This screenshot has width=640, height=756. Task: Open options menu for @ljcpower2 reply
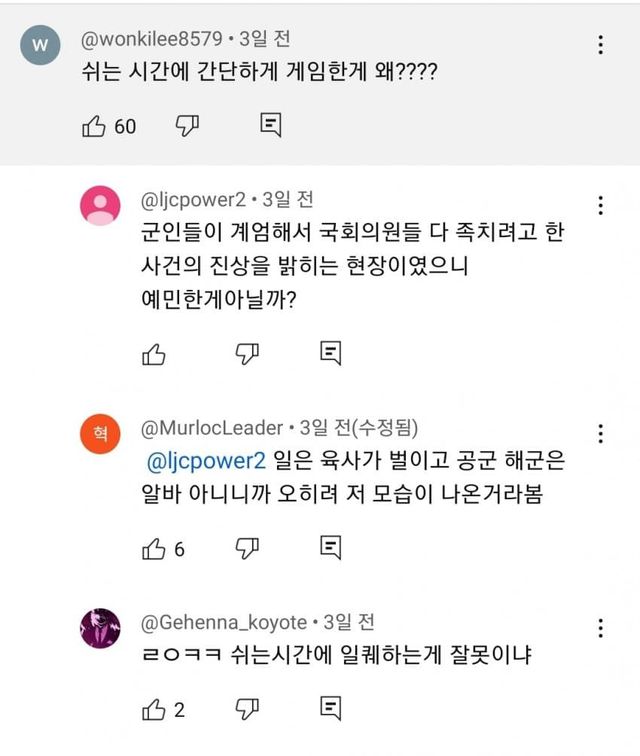[600, 206]
